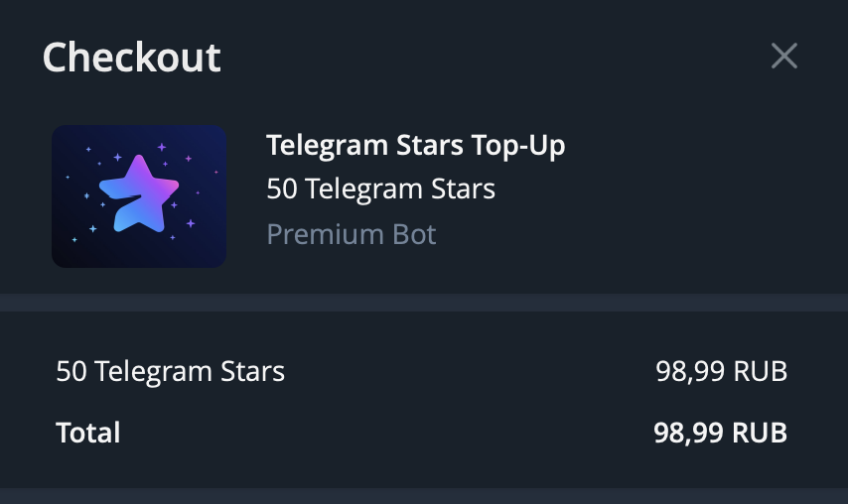Close the Checkout dialog with the X icon

(x=784, y=56)
